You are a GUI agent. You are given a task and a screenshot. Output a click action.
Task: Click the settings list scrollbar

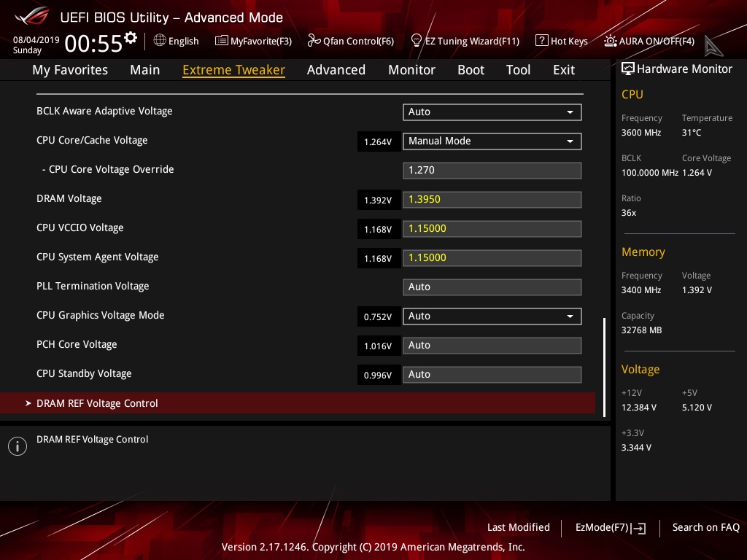click(604, 367)
